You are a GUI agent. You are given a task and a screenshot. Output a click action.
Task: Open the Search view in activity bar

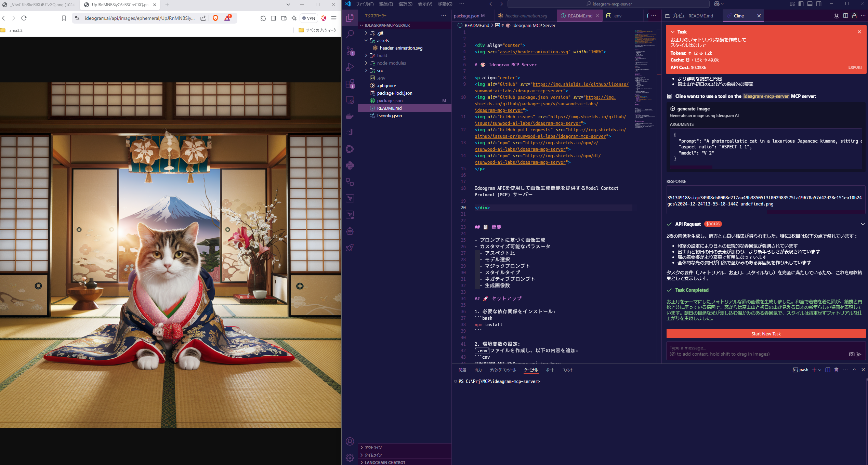(350, 34)
